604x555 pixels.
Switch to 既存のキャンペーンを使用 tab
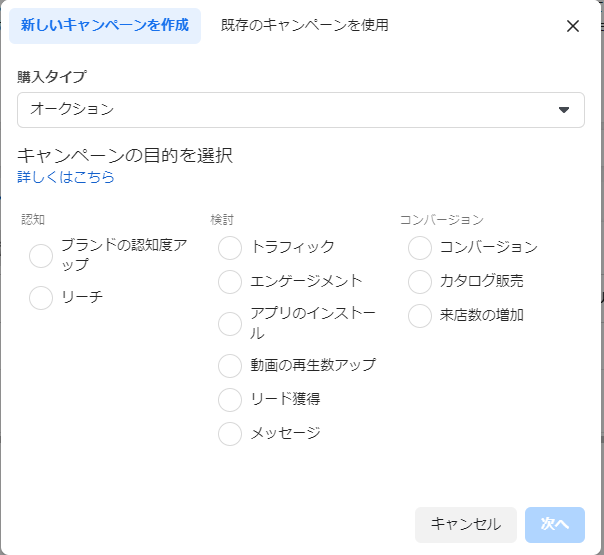pyautogui.click(x=304, y=26)
